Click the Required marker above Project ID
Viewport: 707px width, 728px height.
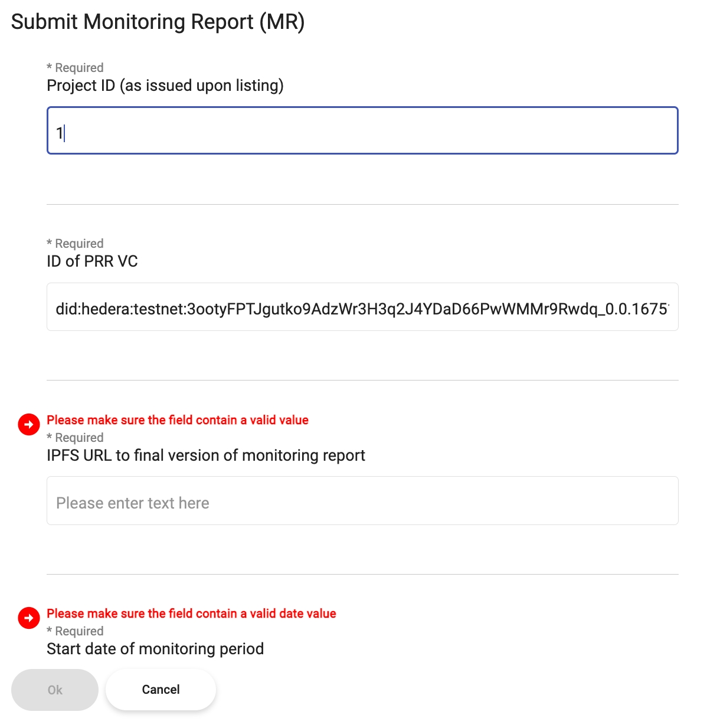75,68
